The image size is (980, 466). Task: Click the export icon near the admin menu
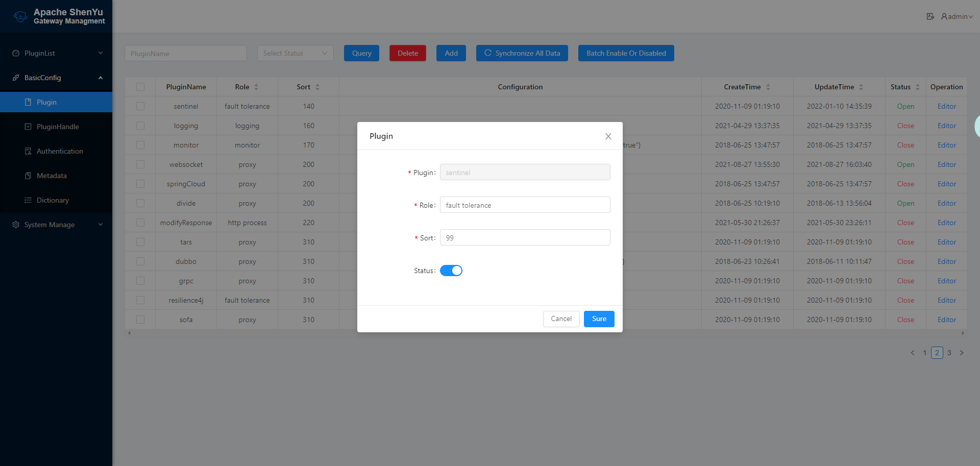[x=930, y=16]
